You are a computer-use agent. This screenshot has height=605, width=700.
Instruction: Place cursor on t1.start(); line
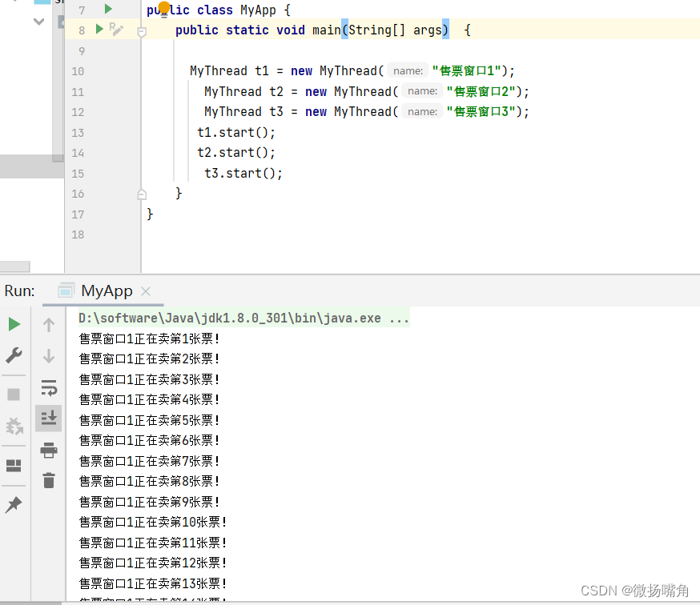(235, 133)
